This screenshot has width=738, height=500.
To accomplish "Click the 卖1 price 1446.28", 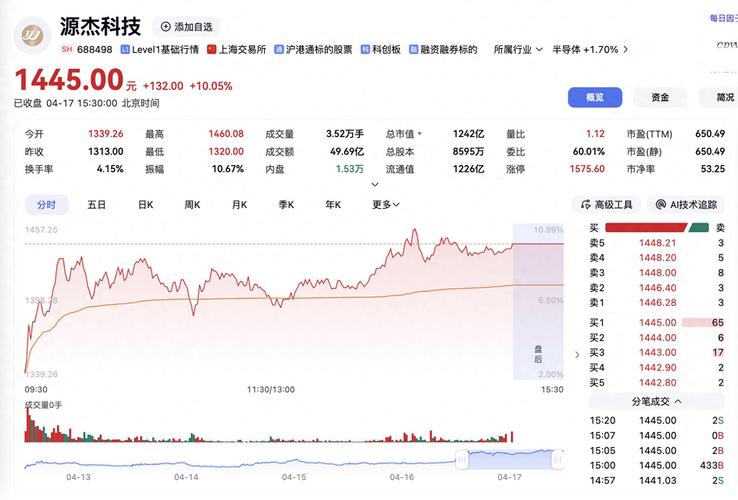I will (x=658, y=302).
